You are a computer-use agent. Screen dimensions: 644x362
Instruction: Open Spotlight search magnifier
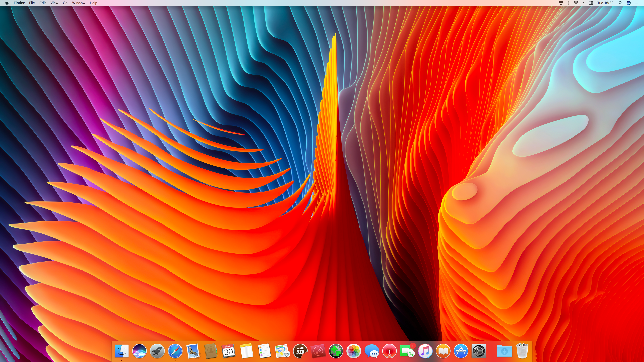pyautogui.click(x=620, y=3)
